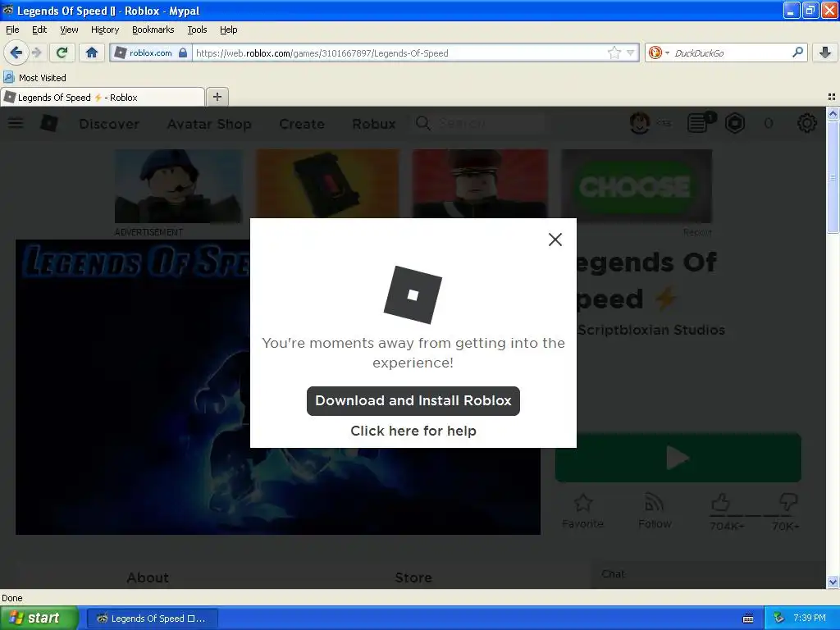840x630 pixels.
Task: Click the search magnifier in DuckDuckGo box
Action: click(x=797, y=52)
